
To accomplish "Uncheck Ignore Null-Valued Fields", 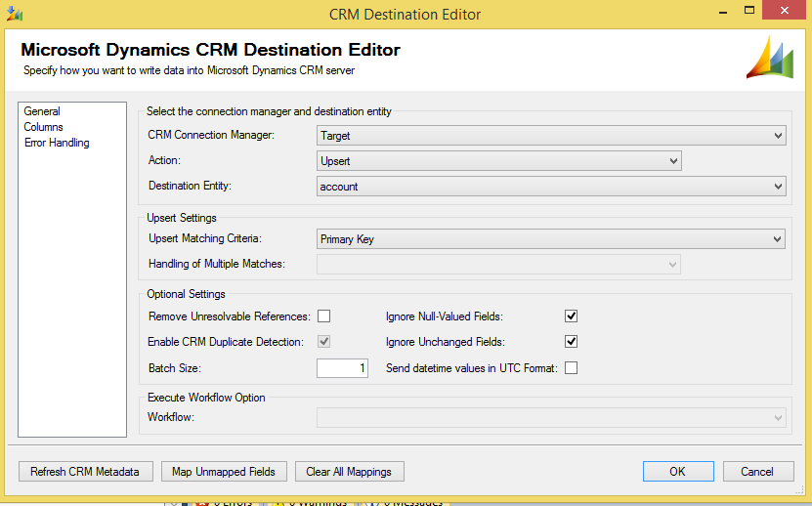I will pyautogui.click(x=571, y=316).
